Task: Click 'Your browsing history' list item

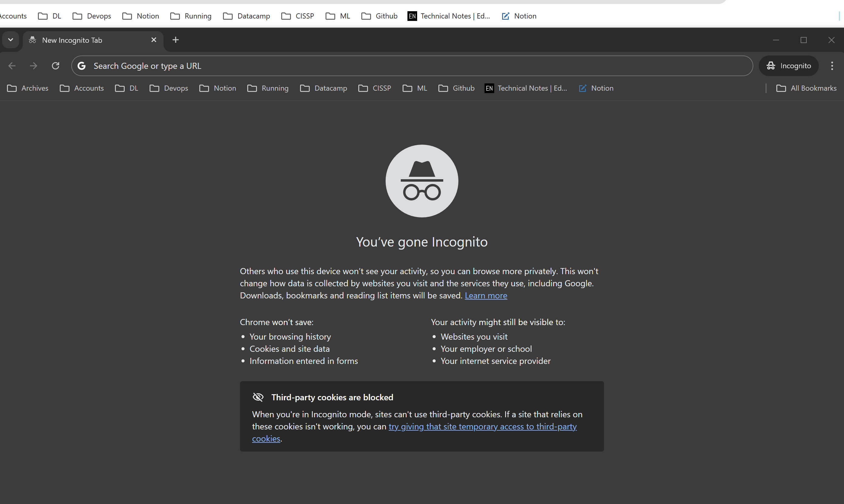Action: [290, 337]
